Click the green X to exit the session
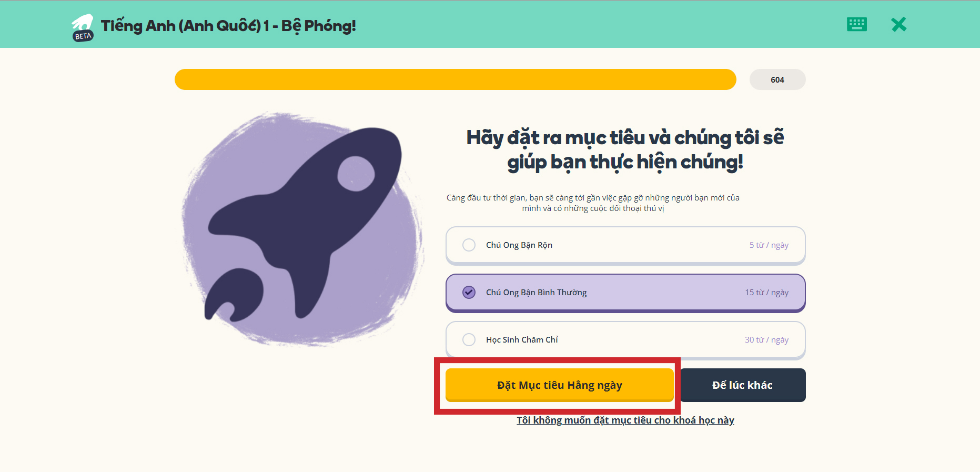Screen dimensions: 980x472 (899, 24)
